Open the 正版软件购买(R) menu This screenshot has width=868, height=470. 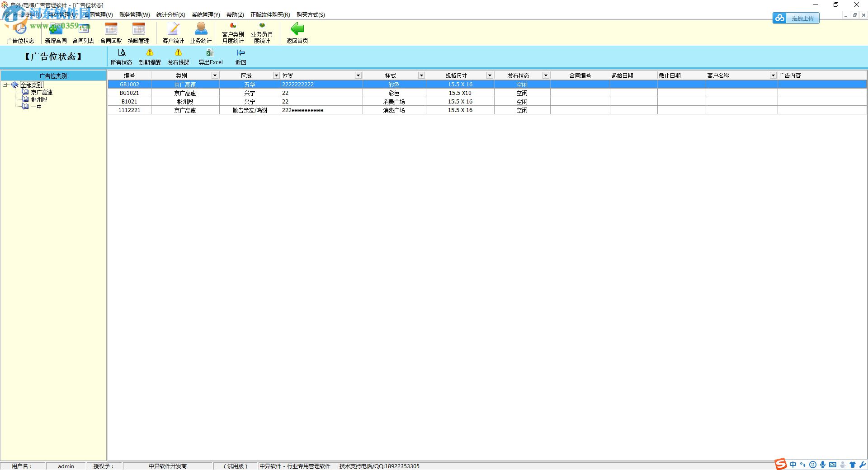270,15
